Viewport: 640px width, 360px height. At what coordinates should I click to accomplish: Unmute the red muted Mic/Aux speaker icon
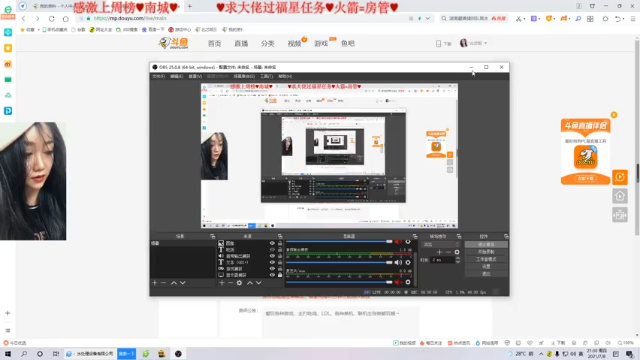398,282
